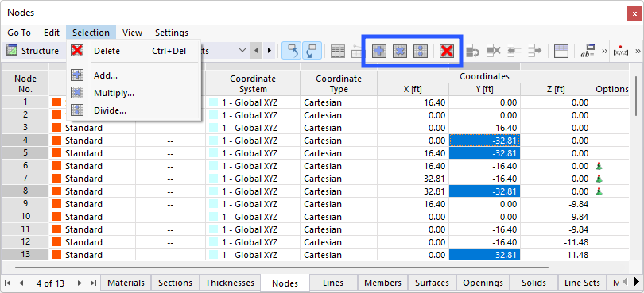
Task: Click the Y [ft] column header
Action: point(484,89)
